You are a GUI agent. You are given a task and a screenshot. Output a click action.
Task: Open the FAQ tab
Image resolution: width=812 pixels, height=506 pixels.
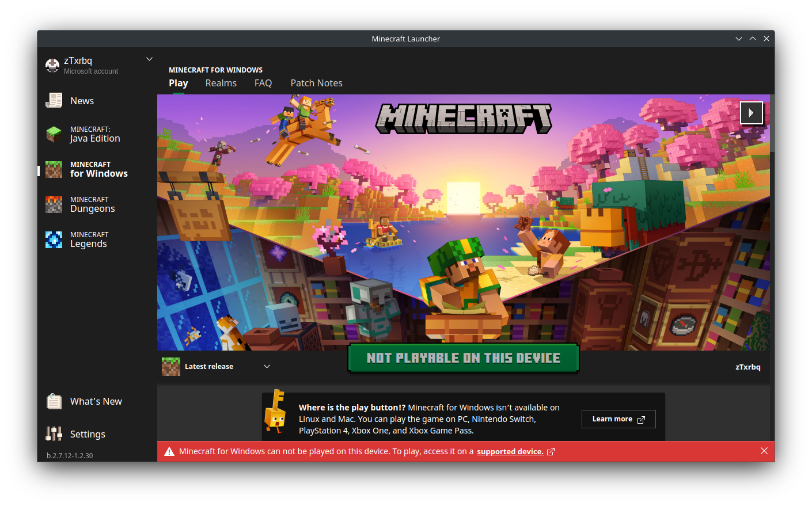(x=263, y=83)
